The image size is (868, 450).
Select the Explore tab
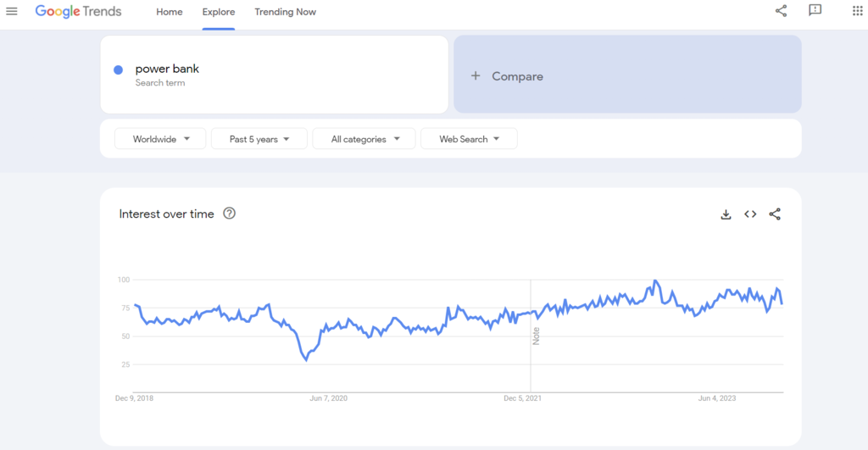[219, 12]
